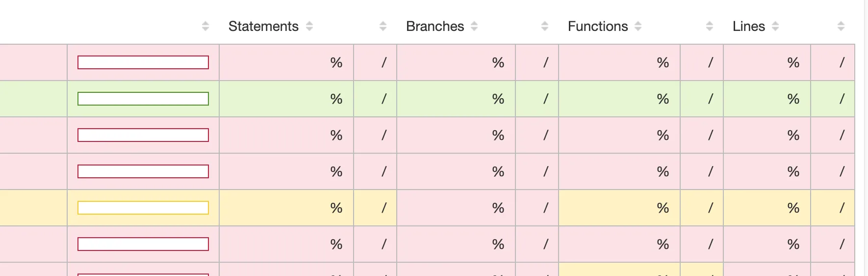
Task: Sort by the Lines column header
Action: [x=749, y=26]
